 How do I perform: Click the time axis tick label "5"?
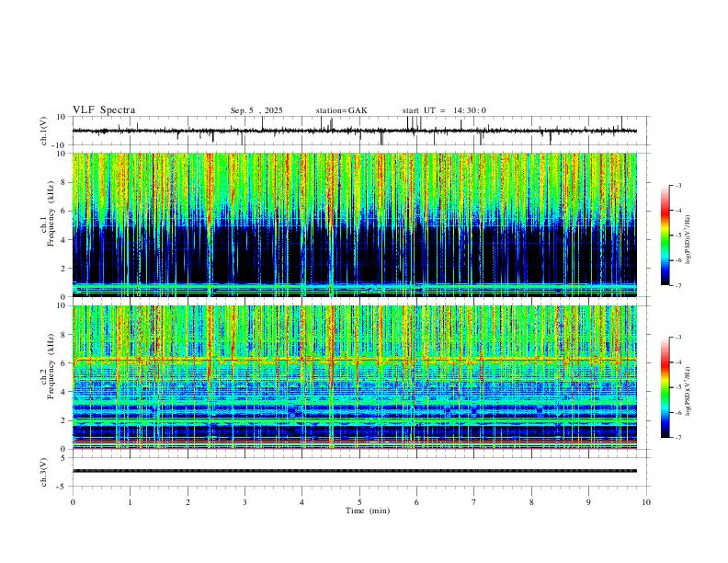click(359, 502)
